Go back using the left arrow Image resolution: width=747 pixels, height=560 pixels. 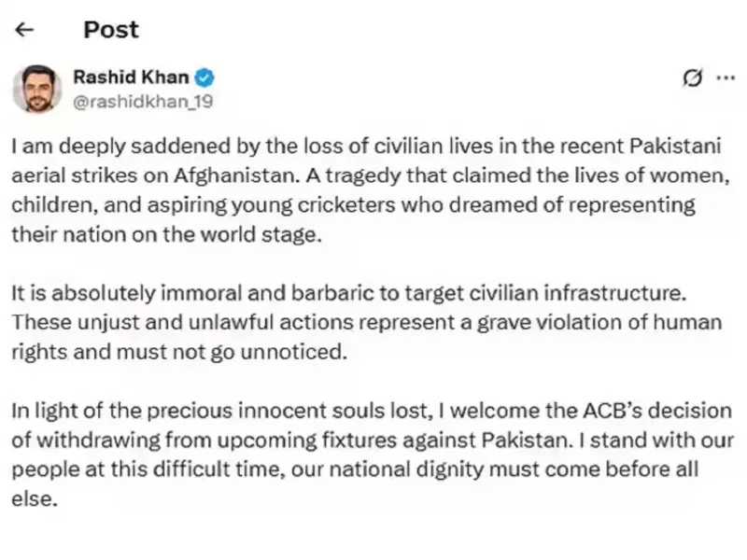25,29
